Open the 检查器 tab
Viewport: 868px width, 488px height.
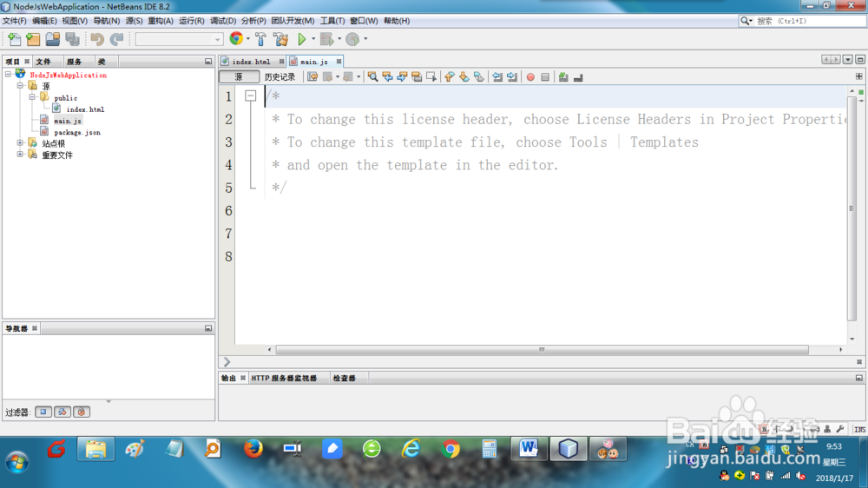point(344,378)
